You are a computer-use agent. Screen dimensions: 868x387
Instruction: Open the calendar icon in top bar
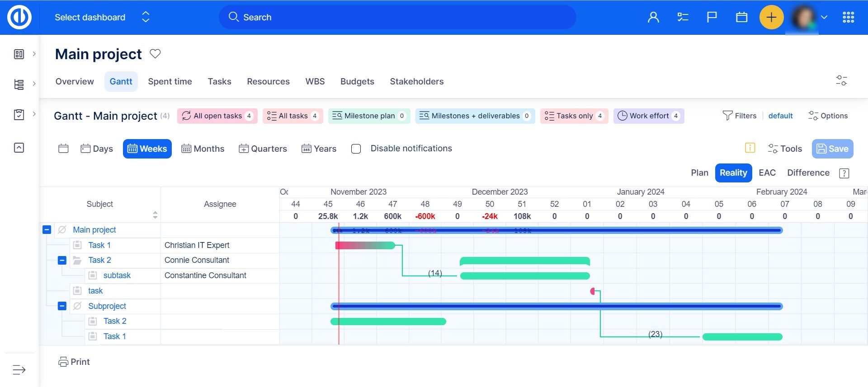tap(741, 17)
